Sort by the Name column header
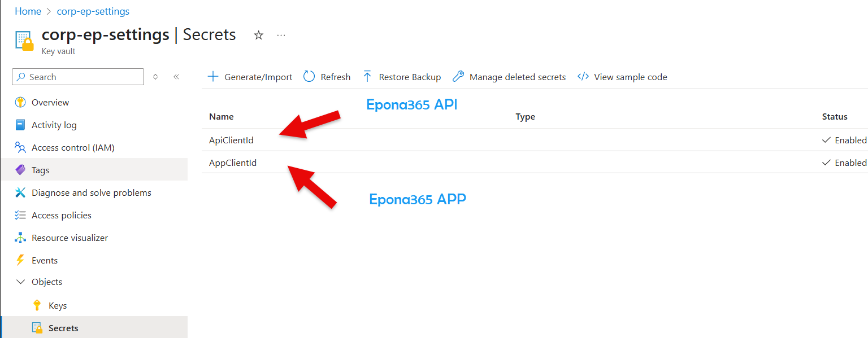 (x=221, y=117)
